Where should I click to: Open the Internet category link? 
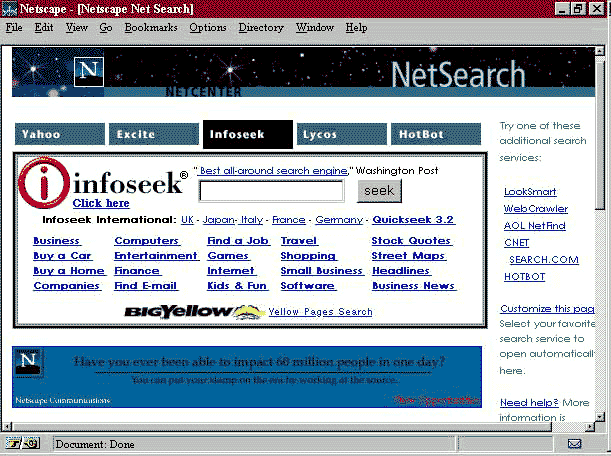(x=231, y=271)
